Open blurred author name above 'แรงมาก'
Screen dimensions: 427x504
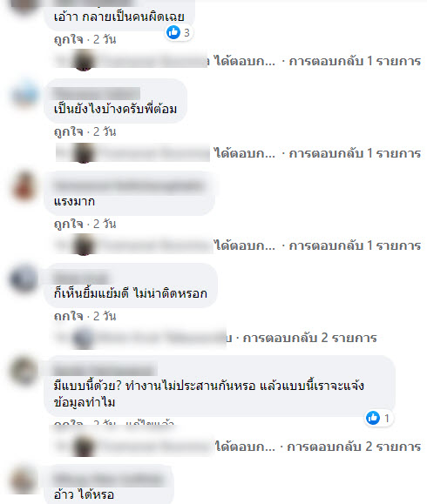tap(129, 186)
